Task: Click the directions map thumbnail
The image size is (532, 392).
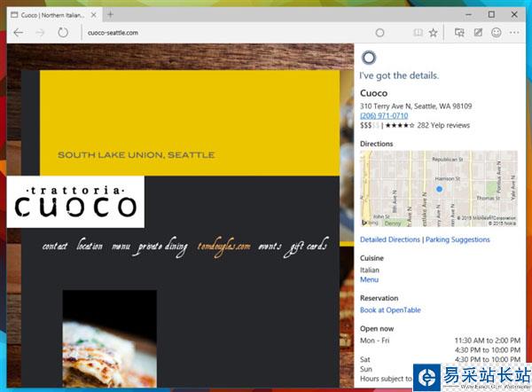Action: click(x=439, y=189)
